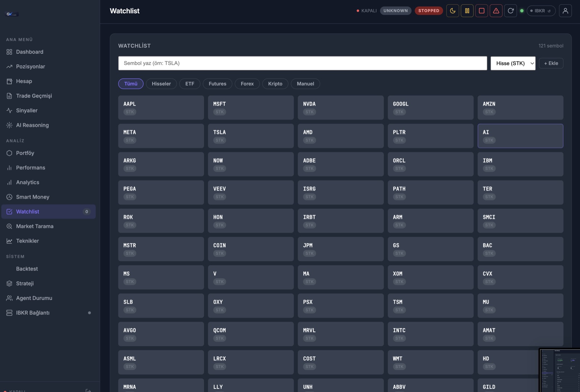Open the MSFT symbol card
The width and height of the screenshot is (580, 392).
tap(251, 108)
